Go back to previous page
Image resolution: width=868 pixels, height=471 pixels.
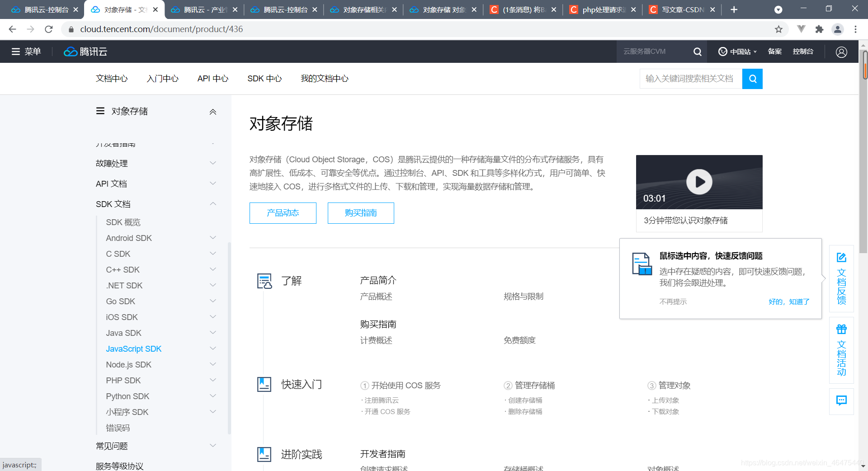click(12, 29)
